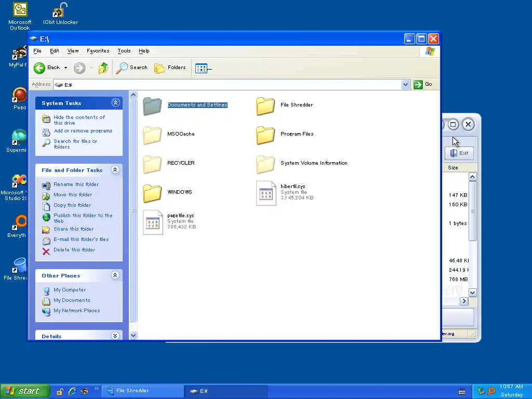Click Share this folder
The height and width of the screenshot is (399, 532).
coord(73,229)
